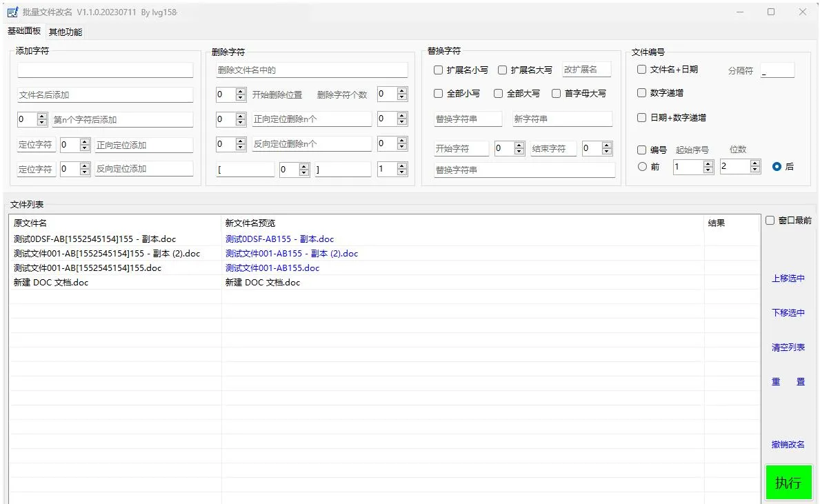This screenshot has height=504, width=820.
Task: Enable 日期+数字递增 option
Action: (642, 117)
